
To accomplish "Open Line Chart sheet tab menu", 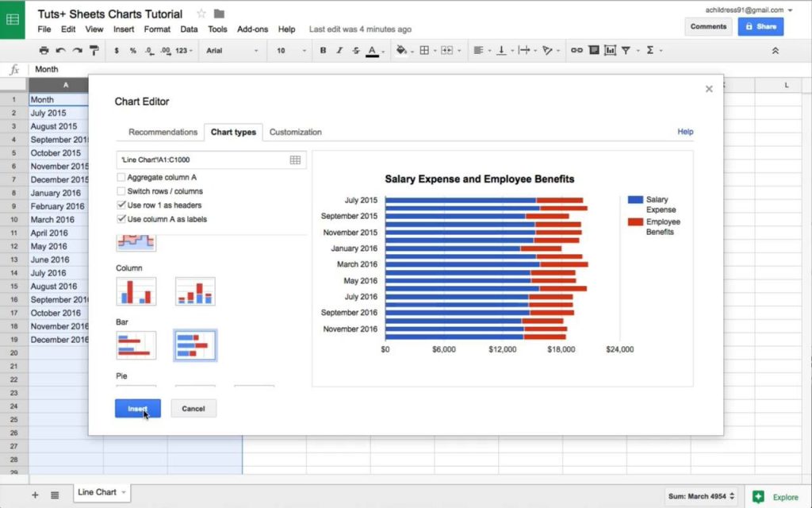I will coord(123,492).
